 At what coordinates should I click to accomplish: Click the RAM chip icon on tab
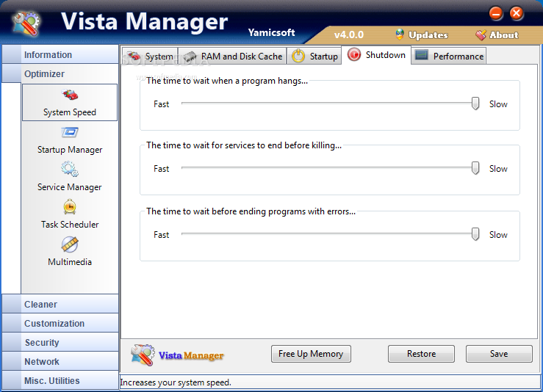(190, 57)
